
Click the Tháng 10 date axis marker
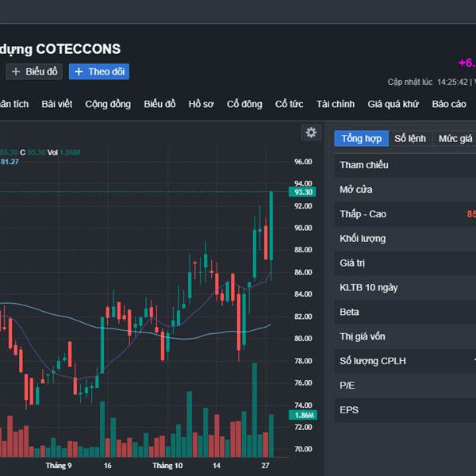coord(167,466)
